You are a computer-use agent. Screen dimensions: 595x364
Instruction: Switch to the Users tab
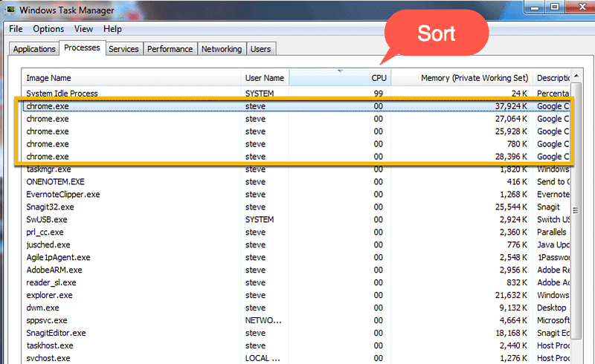[261, 49]
